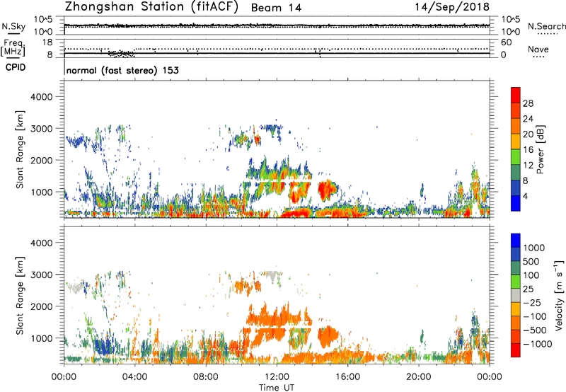Click the Zhongshan Station (fitACF) title
Screen dimensions: 566x392
(x=151, y=7)
